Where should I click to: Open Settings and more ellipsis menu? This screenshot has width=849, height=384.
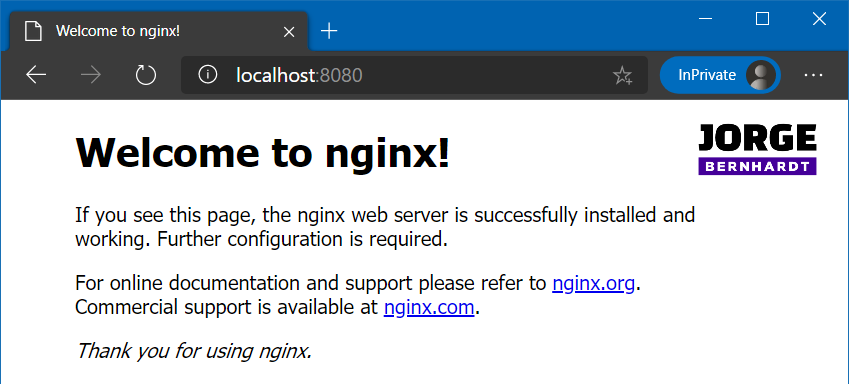coord(814,75)
